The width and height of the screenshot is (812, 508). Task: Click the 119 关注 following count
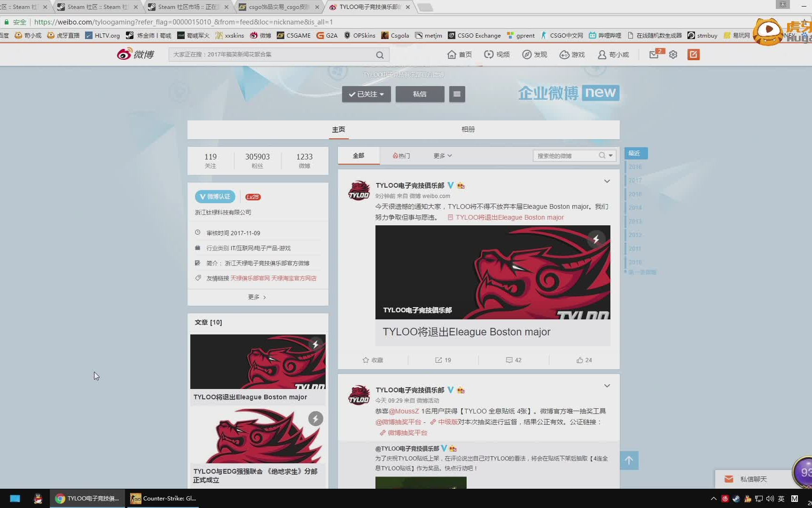point(211,160)
